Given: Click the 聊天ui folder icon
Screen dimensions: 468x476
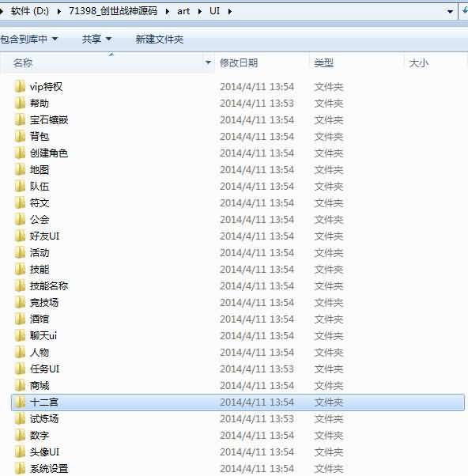Looking at the screenshot, I should 20,336.
